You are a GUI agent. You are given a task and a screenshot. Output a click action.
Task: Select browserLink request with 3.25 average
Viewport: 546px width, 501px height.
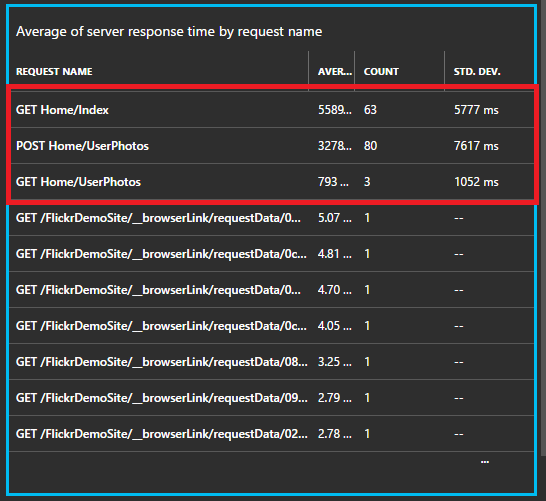click(272, 362)
